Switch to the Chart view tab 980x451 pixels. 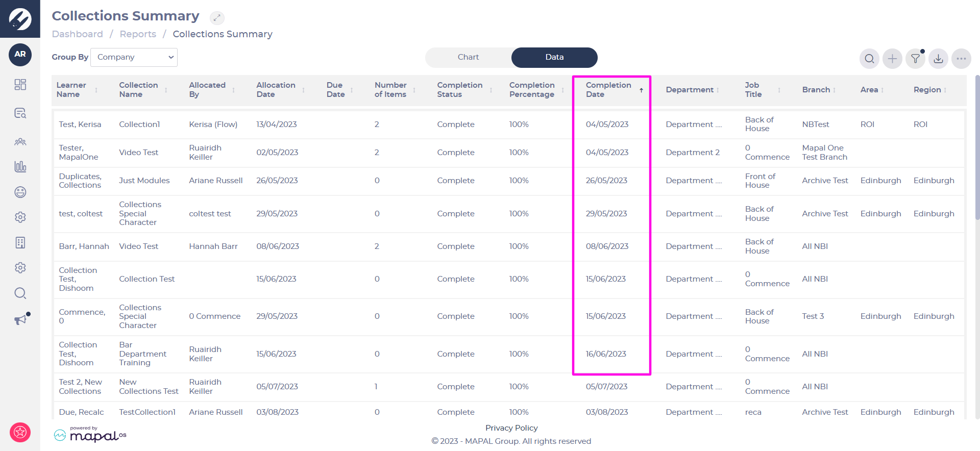pyautogui.click(x=468, y=57)
